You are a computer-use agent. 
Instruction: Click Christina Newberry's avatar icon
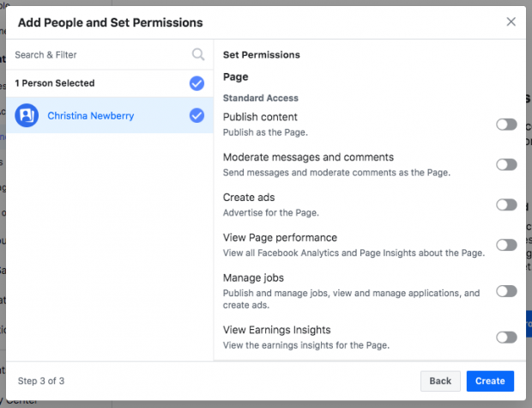(x=27, y=115)
